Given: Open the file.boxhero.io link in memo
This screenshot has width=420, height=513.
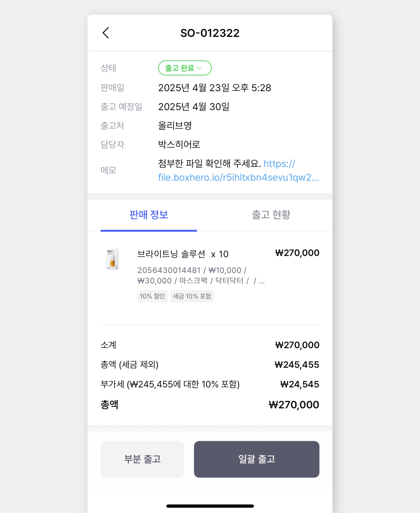Looking at the screenshot, I should (x=238, y=177).
